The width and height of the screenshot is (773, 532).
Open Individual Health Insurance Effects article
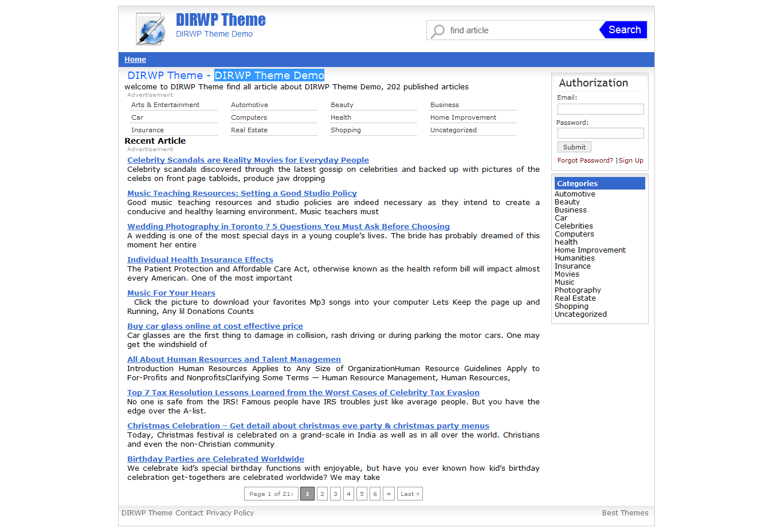point(200,260)
